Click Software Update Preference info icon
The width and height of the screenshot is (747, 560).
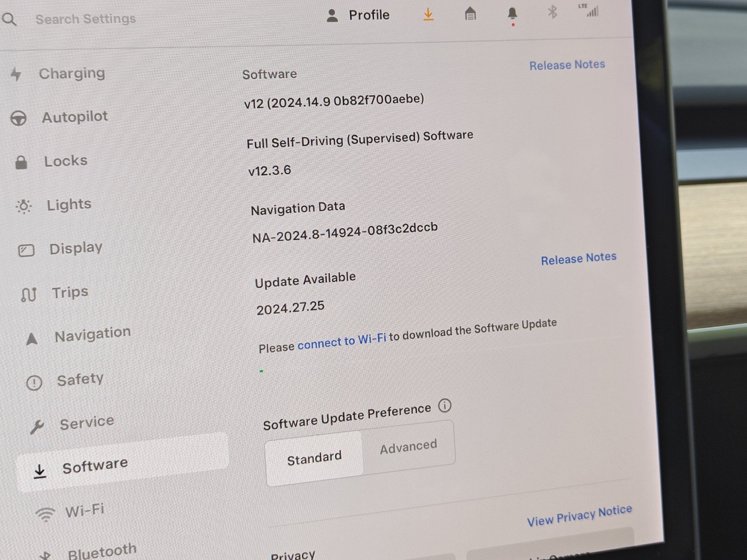tap(445, 405)
